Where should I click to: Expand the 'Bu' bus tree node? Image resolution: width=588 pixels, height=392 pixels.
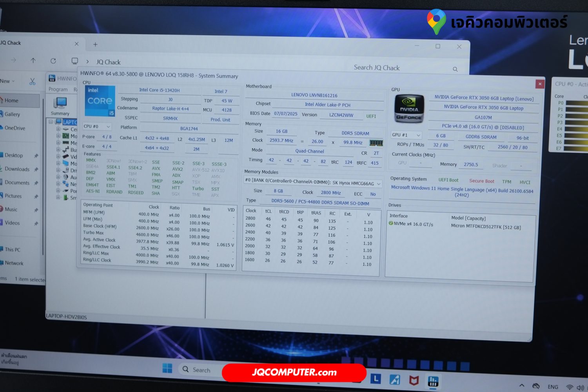click(58, 149)
